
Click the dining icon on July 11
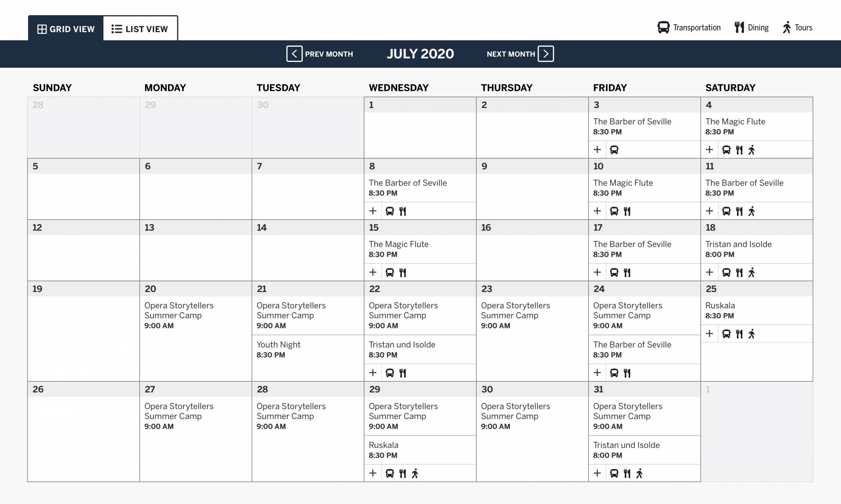point(739,211)
